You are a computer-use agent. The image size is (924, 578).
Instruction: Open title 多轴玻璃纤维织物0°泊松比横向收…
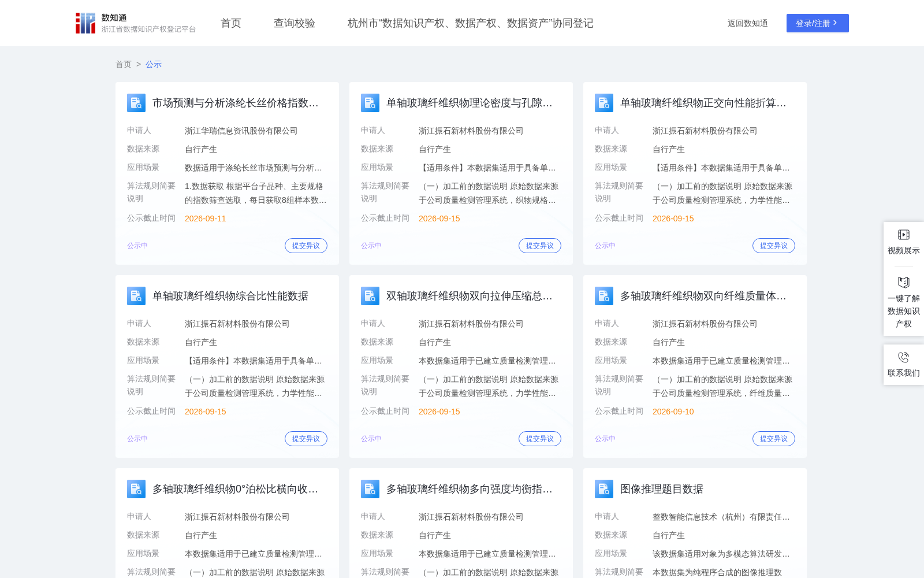(x=236, y=489)
